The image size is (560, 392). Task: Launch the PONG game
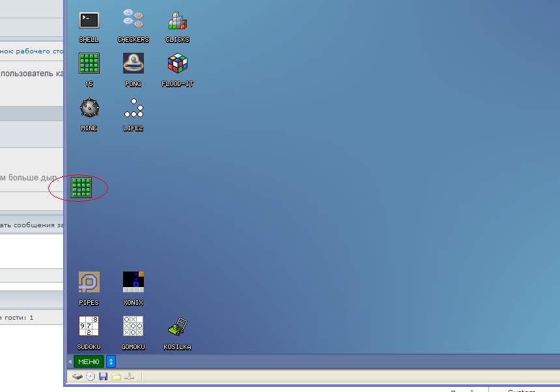pos(133,64)
